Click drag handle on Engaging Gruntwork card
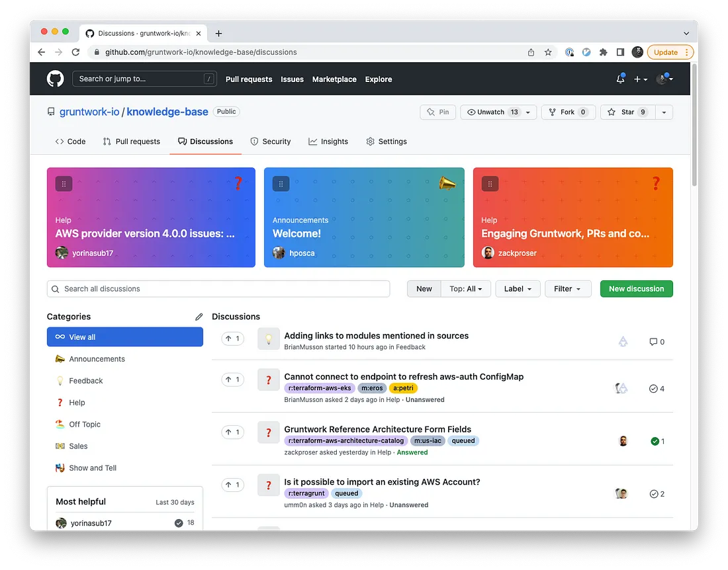 coord(490,184)
